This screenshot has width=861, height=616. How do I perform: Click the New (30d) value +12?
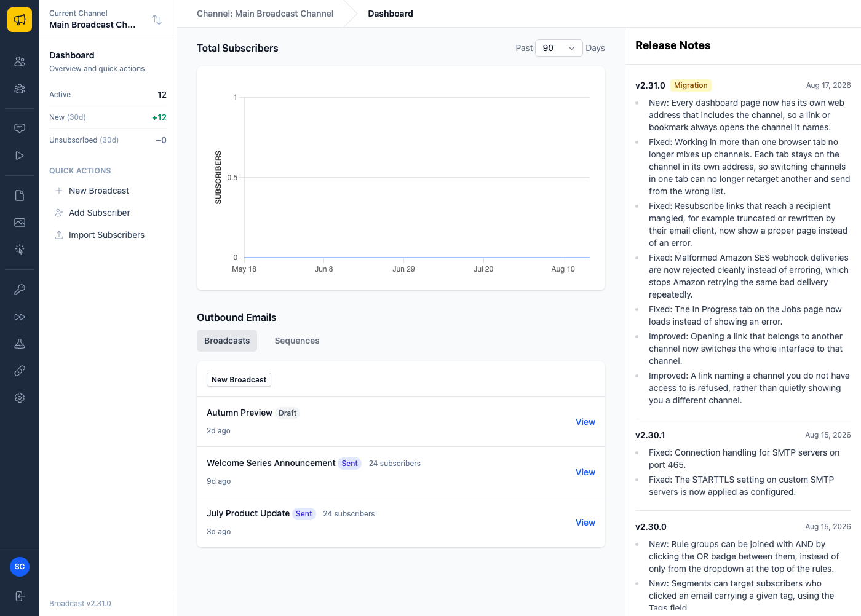159,117
